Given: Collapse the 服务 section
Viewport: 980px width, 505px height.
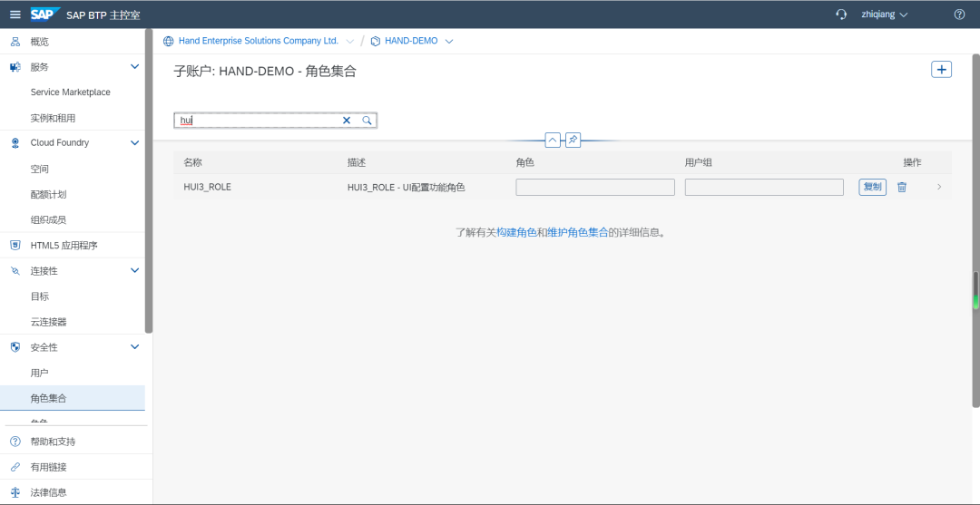Looking at the screenshot, I should tap(134, 67).
